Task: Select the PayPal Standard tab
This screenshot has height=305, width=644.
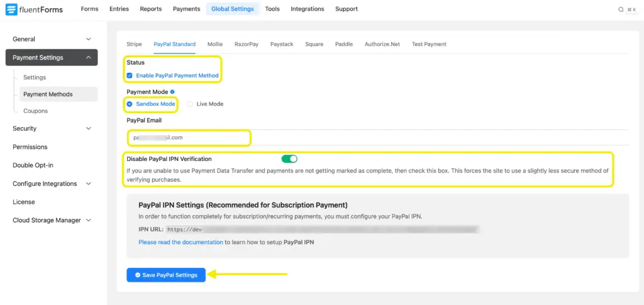Action: tap(175, 44)
